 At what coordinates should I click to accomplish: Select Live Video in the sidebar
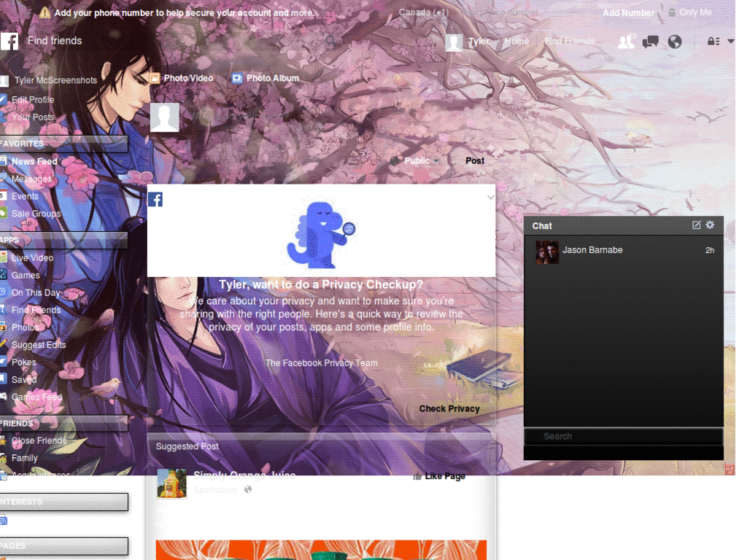coord(31,257)
